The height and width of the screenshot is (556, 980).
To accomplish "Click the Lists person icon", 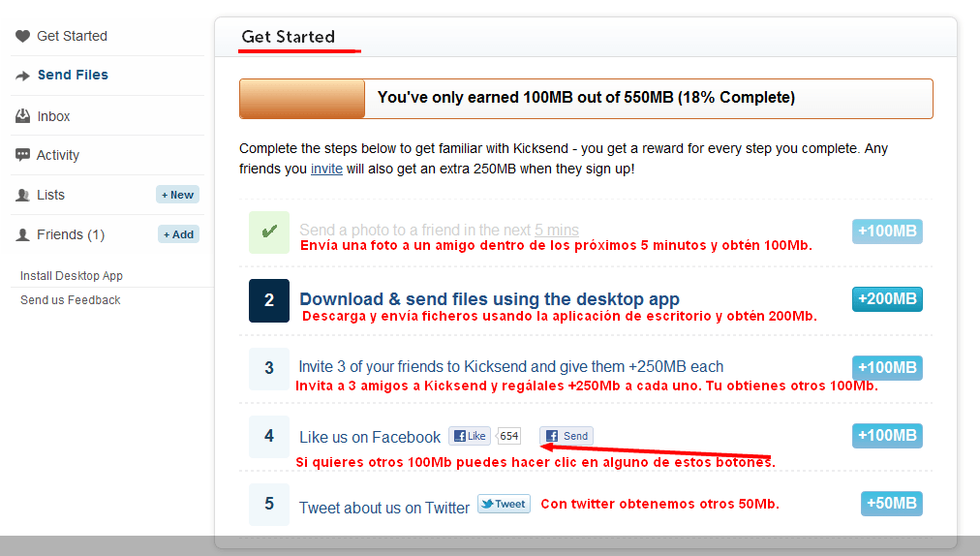I will 22,195.
